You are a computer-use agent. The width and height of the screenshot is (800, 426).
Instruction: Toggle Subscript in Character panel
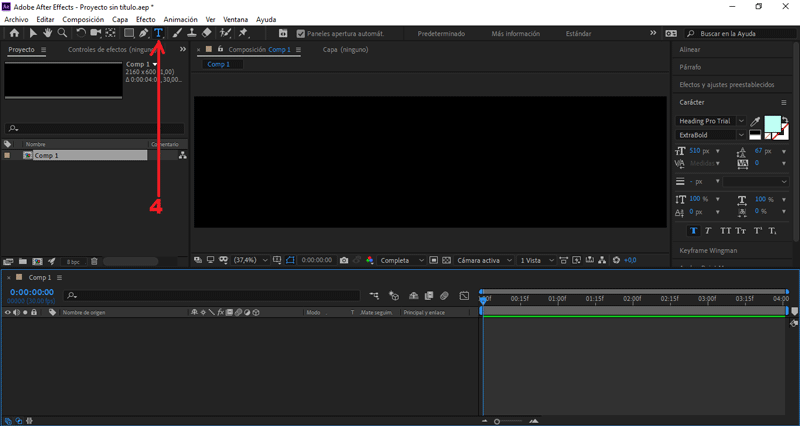(x=772, y=231)
